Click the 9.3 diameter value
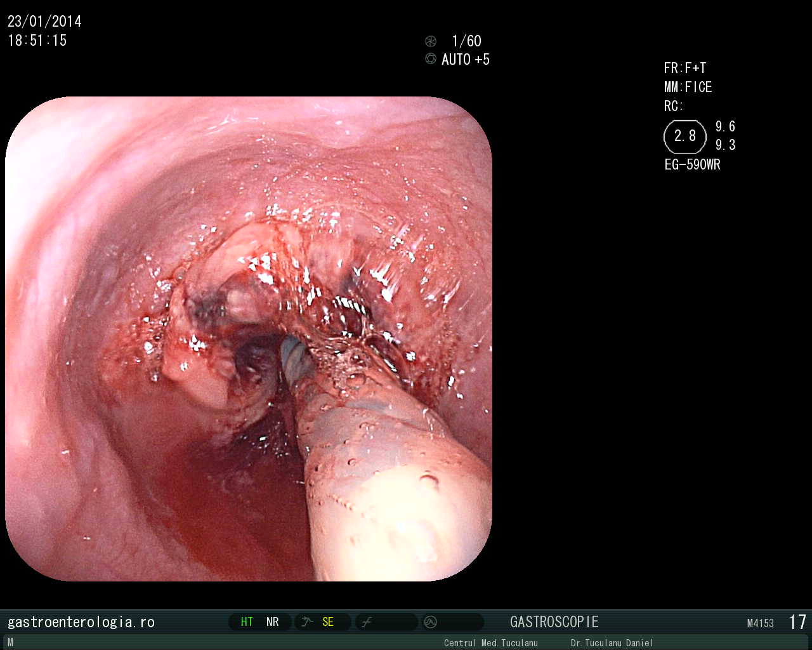The width and height of the screenshot is (812, 650). 726,145
